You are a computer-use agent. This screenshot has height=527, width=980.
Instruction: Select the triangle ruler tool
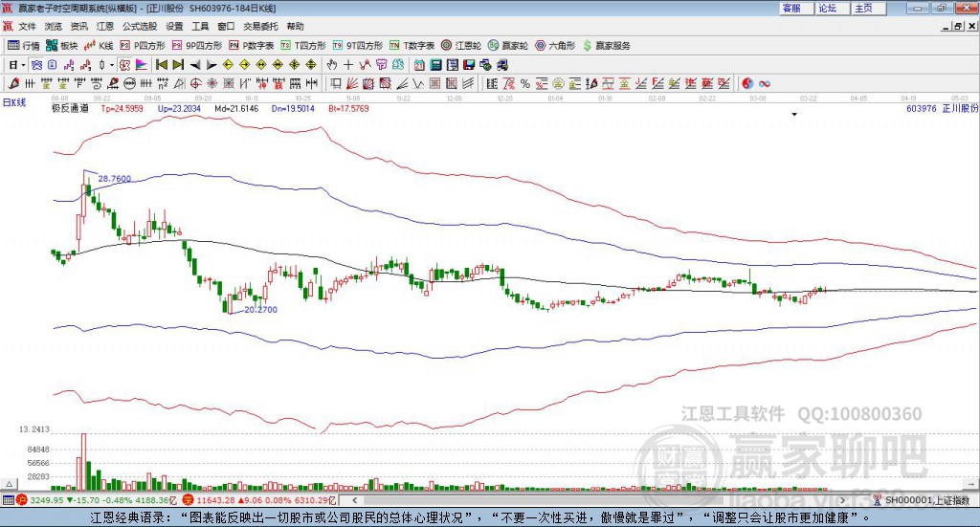(179, 83)
